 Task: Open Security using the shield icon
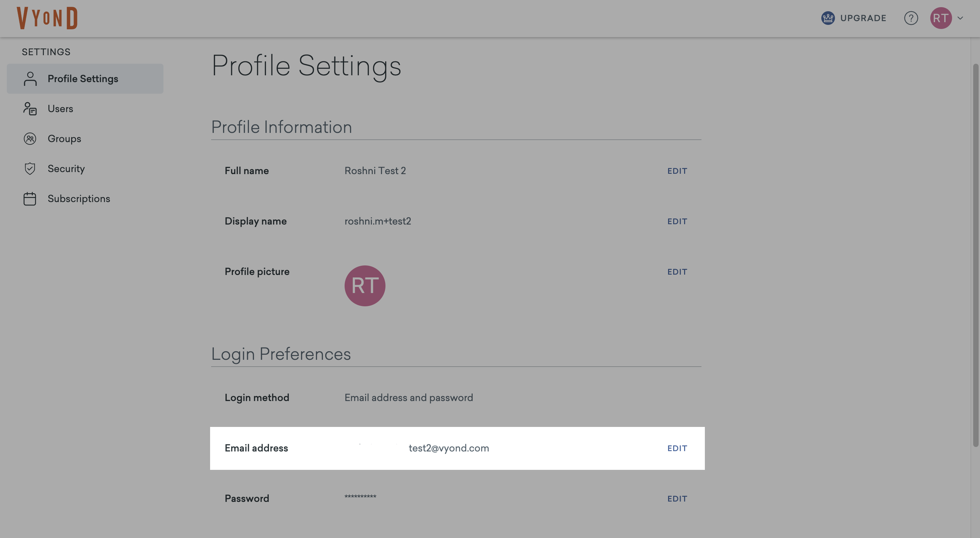(30, 168)
